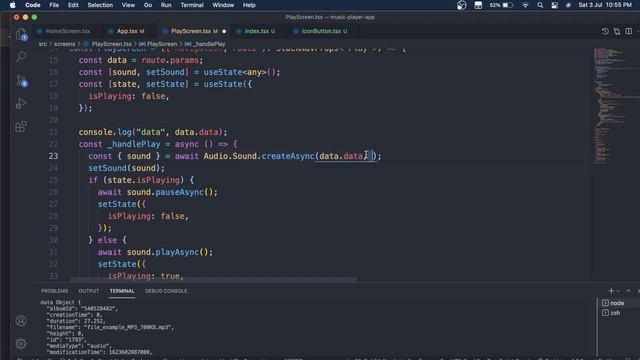Open the Wi-Fi status menu
The image size is (640, 360).
click(525, 5)
